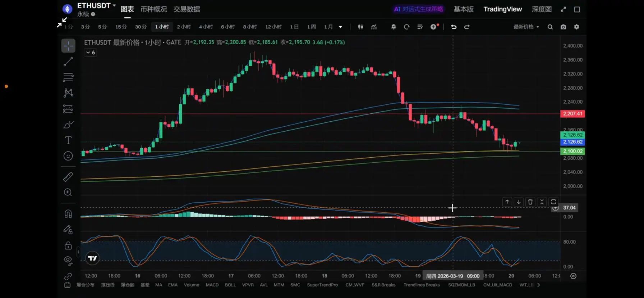Screen dimensions: 644x298
Task: Undo the last chart action
Action: click(x=454, y=27)
